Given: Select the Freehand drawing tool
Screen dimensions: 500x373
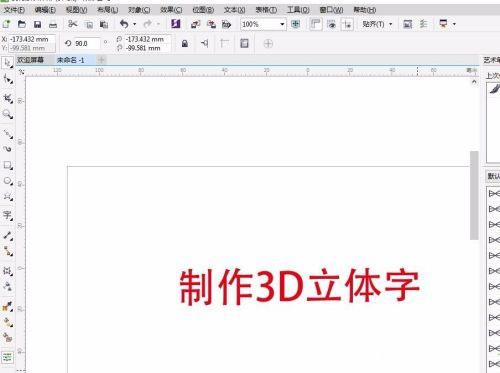Looking at the screenshot, I should (x=7, y=134).
